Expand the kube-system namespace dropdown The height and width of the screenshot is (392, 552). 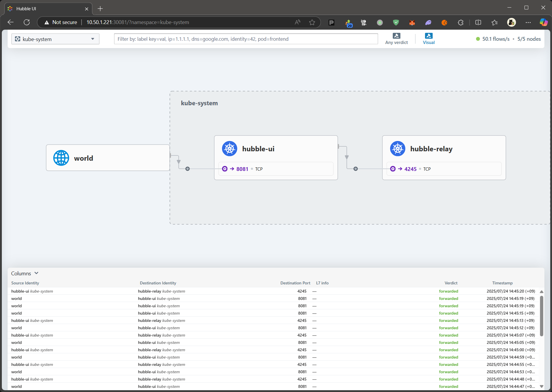pyautogui.click(x=55, y=39)
